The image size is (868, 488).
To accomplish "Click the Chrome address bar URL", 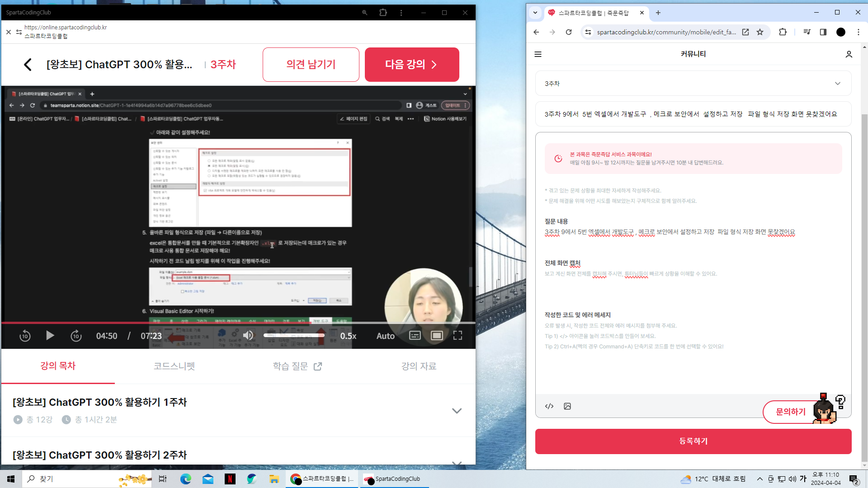I will 666,32.
